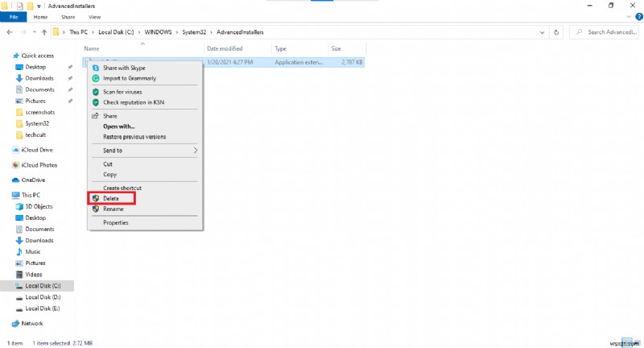
Task: Choose Import to Grammarly menu entry
Action: tap(145, 78)
